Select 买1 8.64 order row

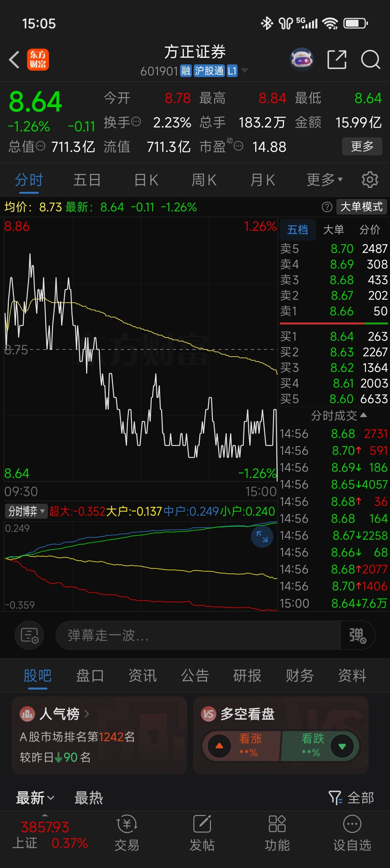(x=334, y=336)
